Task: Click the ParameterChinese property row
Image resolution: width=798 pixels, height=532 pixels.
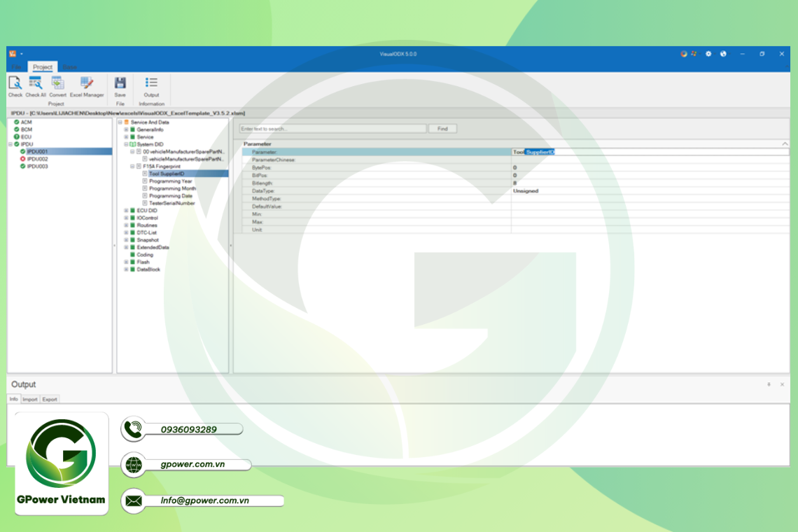Action: point(515,160)
